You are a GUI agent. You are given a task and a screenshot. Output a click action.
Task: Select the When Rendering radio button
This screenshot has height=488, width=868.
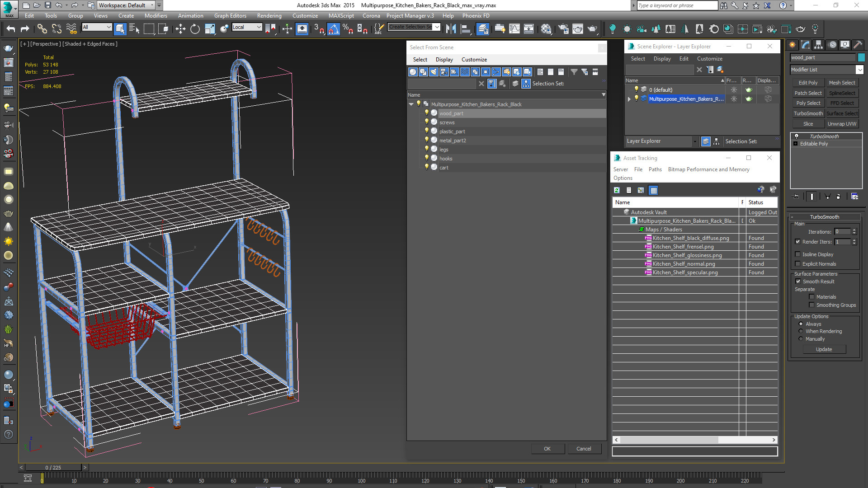tap(801, 331)
